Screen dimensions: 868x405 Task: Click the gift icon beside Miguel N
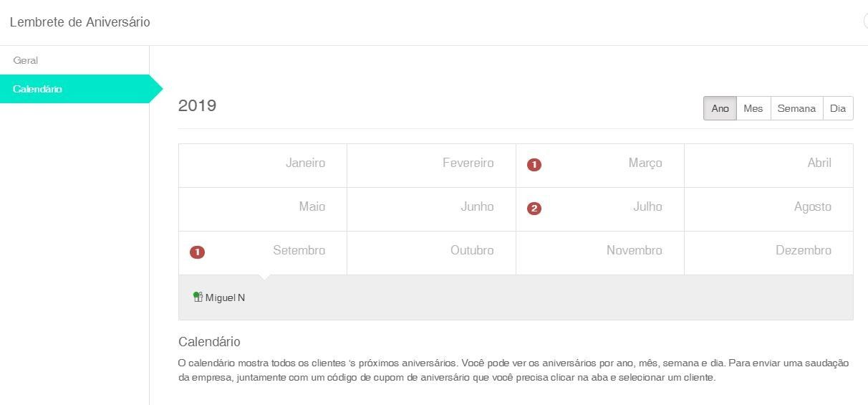click(198, 297)
